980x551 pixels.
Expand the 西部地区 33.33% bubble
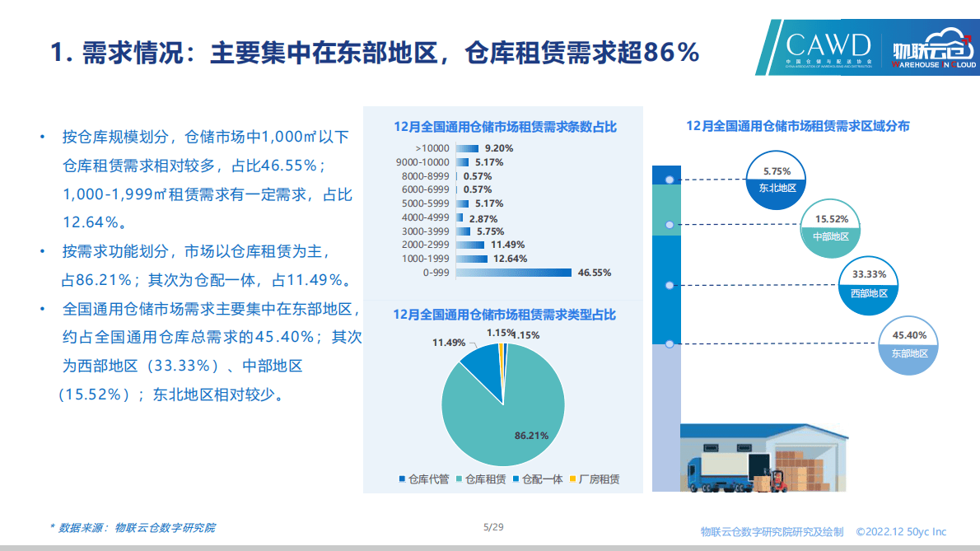867,287
